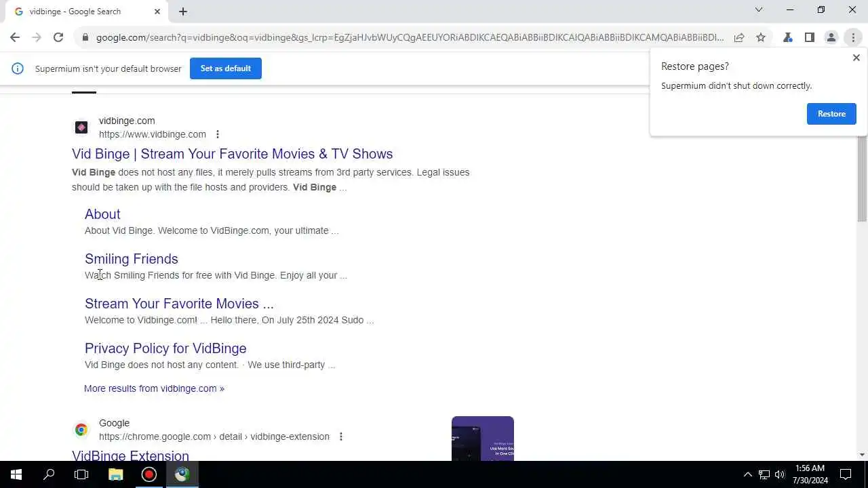The height and width of the screenshot is (488, 868).
Task: Open File Explorer from the taskbar
Action: tap(115, 474)
